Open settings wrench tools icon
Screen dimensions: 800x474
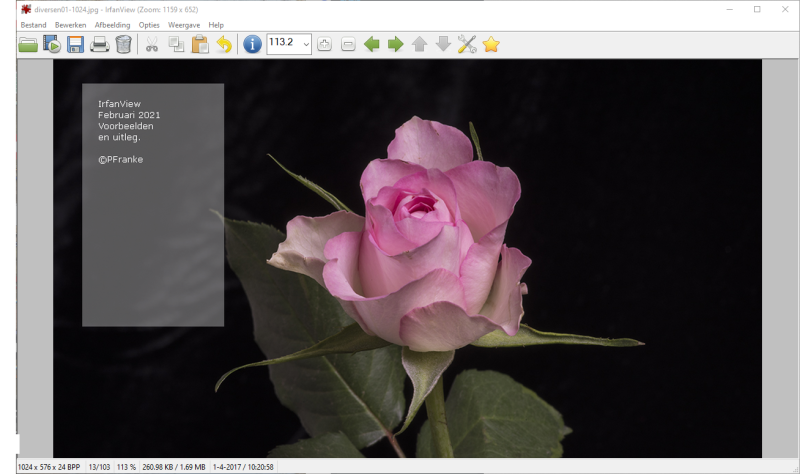pyautogui.click(x=467, y=44)
